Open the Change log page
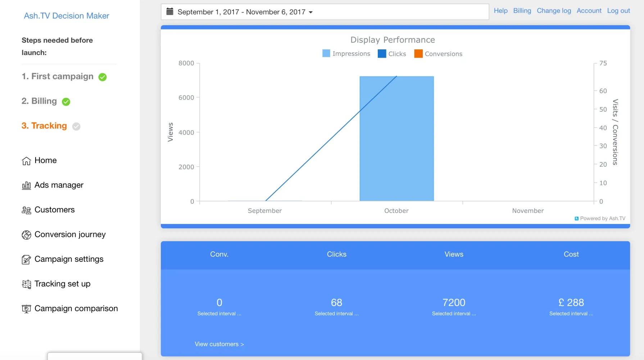 pyautogui.click(x=554, y=11)
